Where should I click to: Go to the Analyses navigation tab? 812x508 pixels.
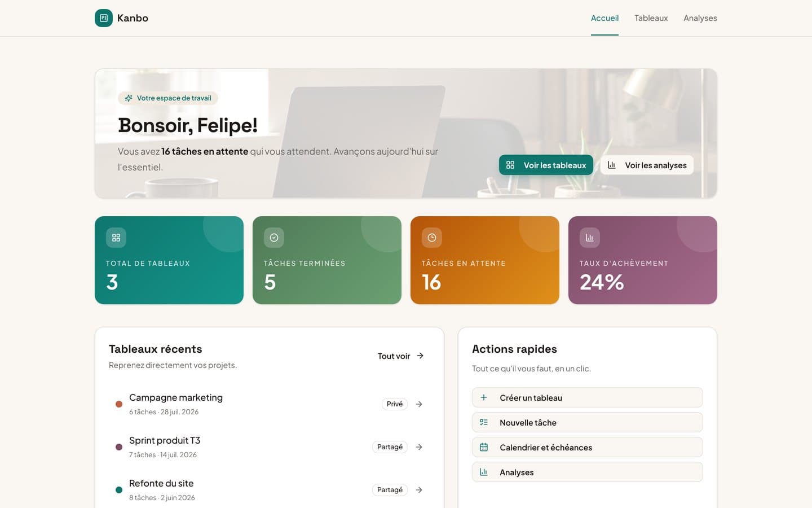pyautogui.click(x=700, y=18)
